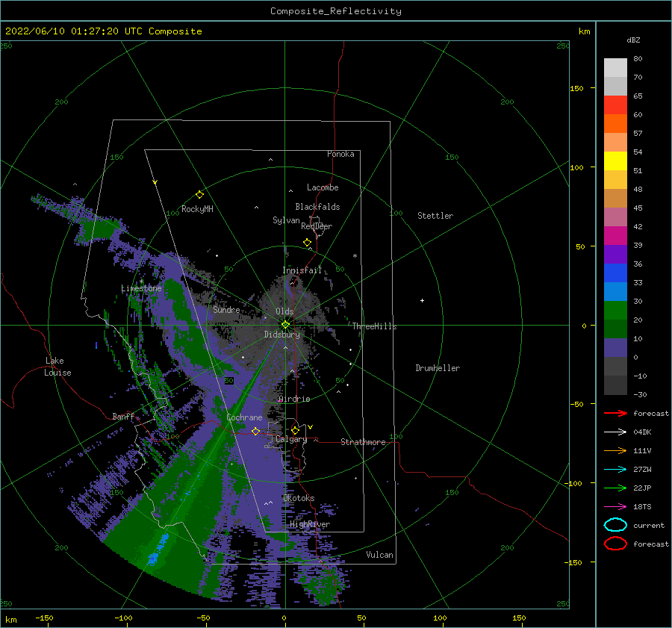Click the yellow radar site marker at map center

coord(285,325)
